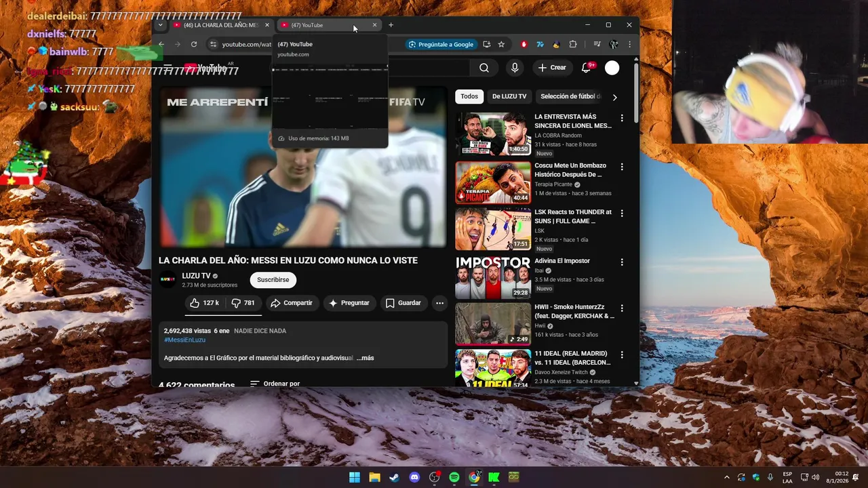Screen dimensions: 868x488
Task: Open the YouTube notifications bell
Action: tap(587, 68)
